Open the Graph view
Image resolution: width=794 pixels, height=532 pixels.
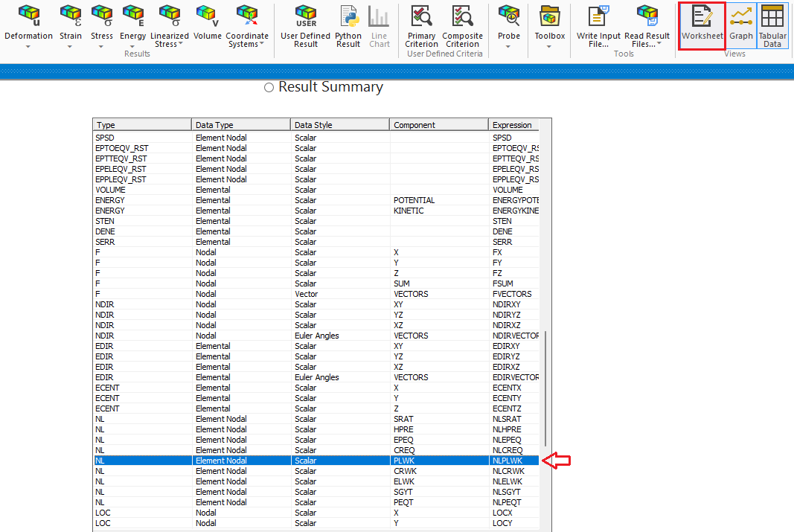(740, 16)
